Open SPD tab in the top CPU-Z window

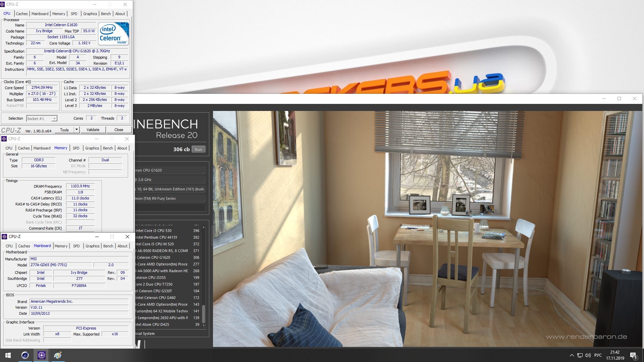point(74,14)
